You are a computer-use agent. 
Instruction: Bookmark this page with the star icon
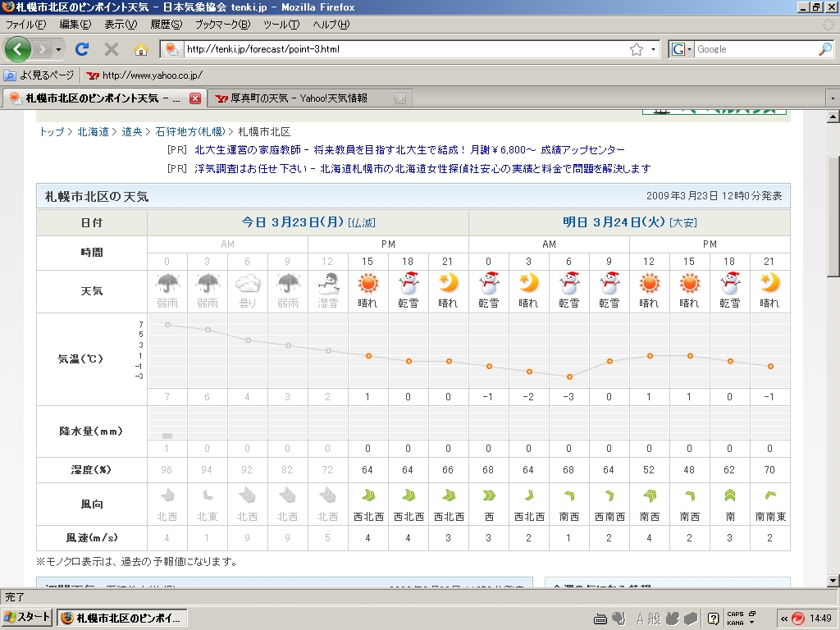coord(636,49)
